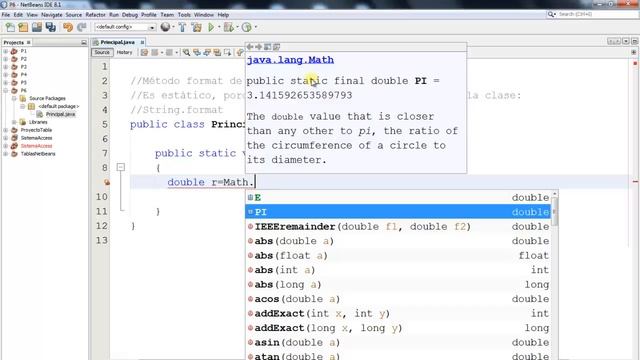Click the Principal.java file icon in tree
Viewport: 640px width, 360px height.
[40, 114]
